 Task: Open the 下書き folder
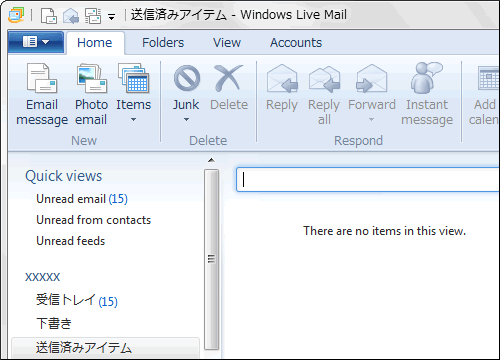tap(54, 323)
